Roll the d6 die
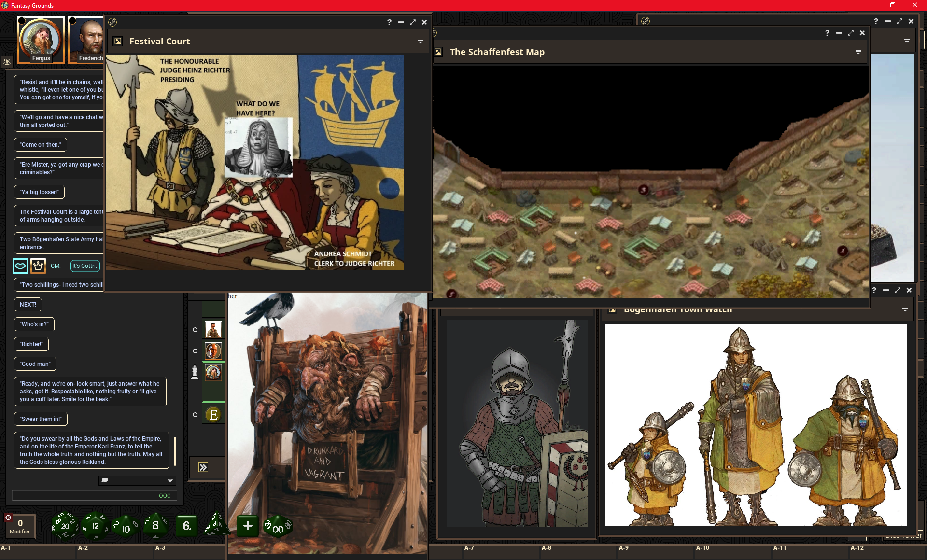The image size is (927, 560). (186, 525)
